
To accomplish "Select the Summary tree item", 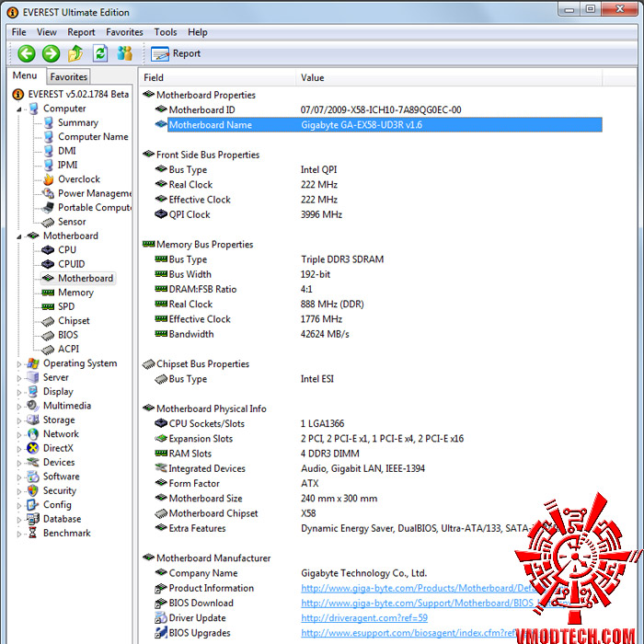I will [x=78, y=122].
